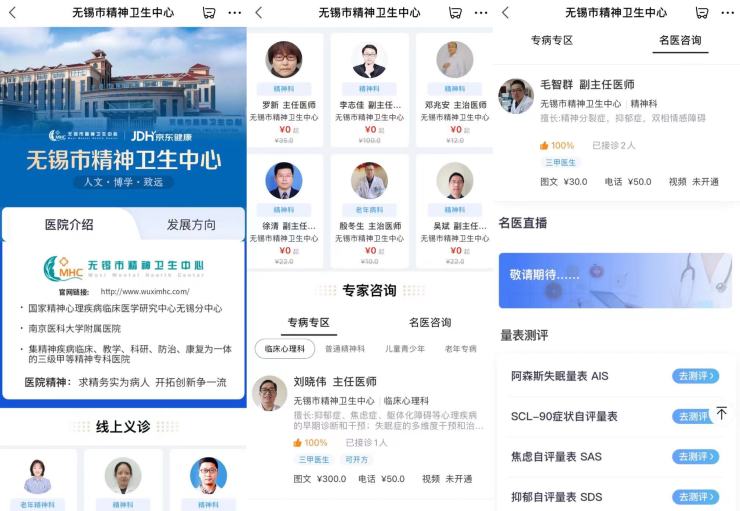The width and height of the screenshot is (740, 511).
Task: Tap 去测评 for 焦虑自评量表 SAS
Action: pyautogui.click(x=696, y=457)
